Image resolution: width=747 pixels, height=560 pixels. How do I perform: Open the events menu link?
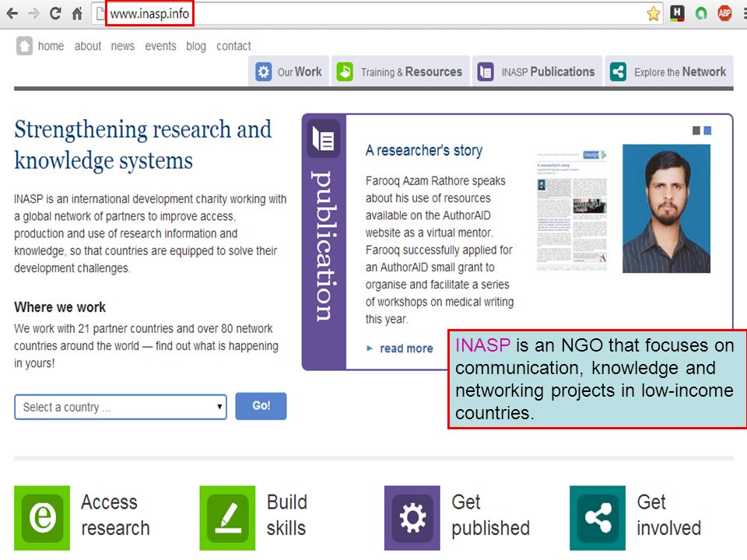click(160, 46)
